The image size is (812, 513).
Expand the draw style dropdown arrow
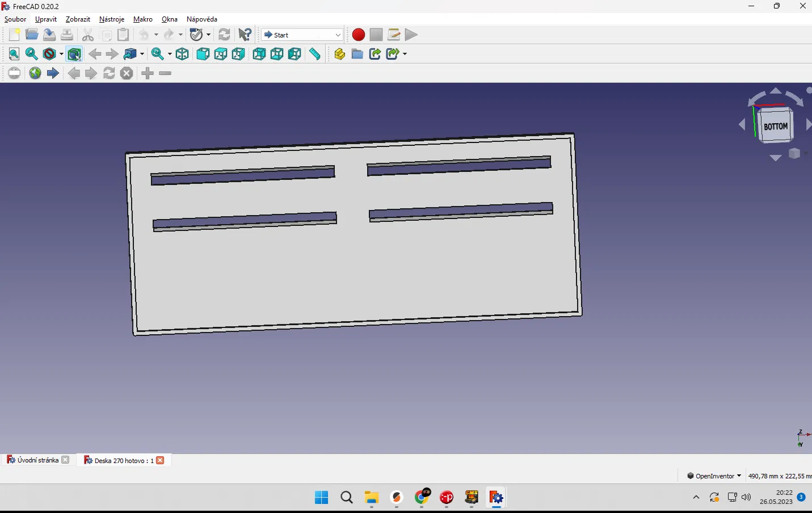click(x=61, y=54)
